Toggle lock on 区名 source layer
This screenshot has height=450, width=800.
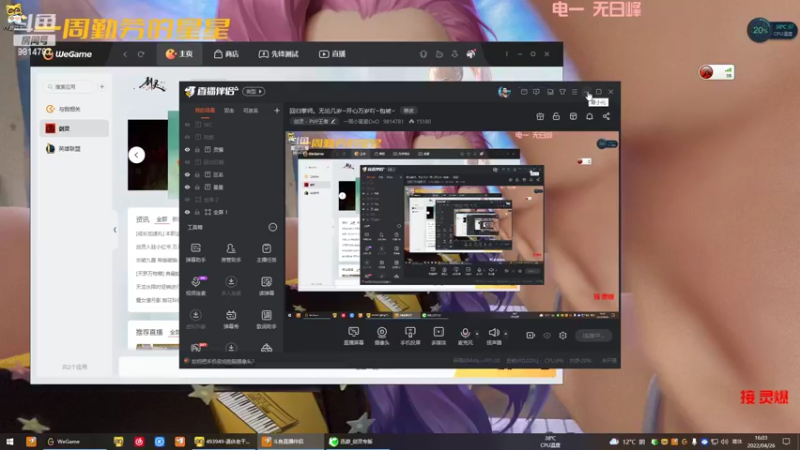[197, 174]
